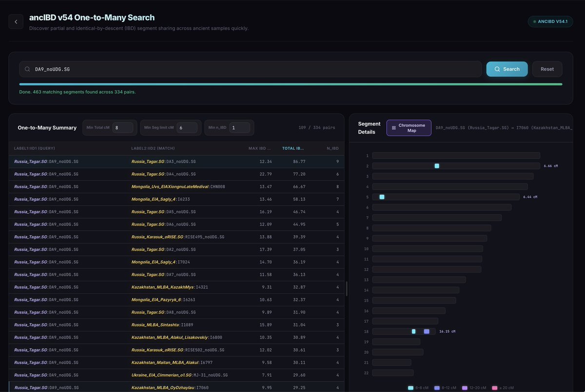Select the match row I4321
The height and width of the screenshot is (392, 585).
pyautogui.click(x=176, y=287)
